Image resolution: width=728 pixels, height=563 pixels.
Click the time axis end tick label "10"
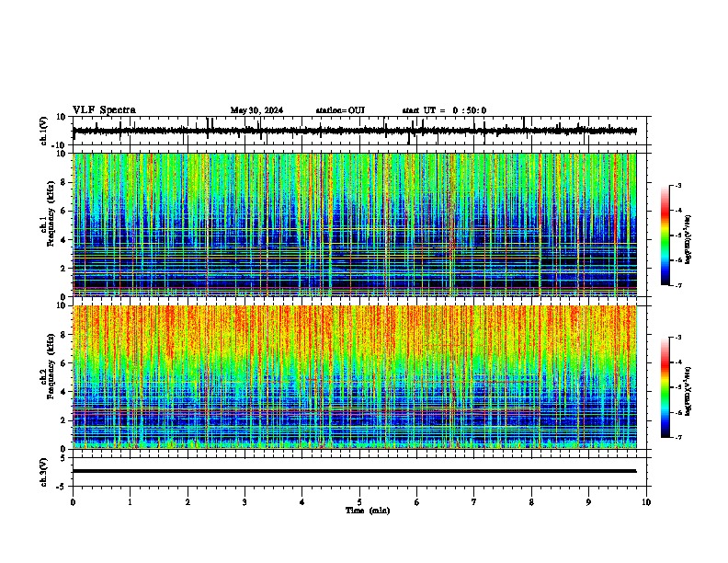(646, 502)
